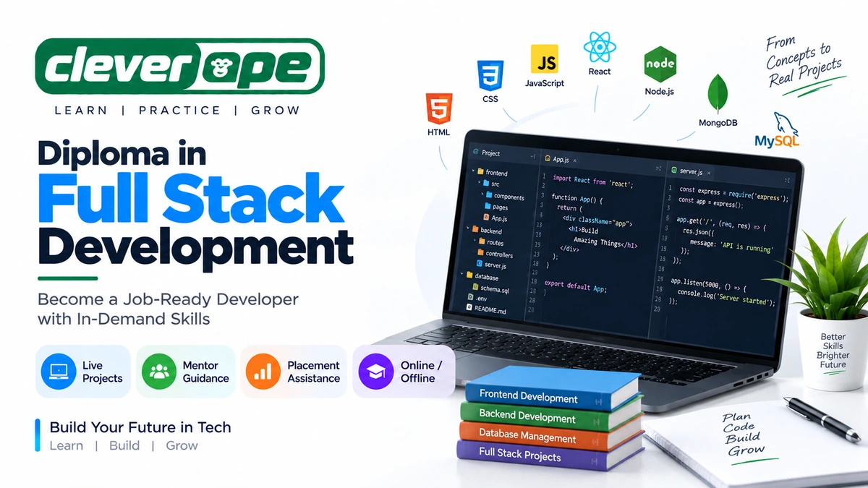Click the schema.sql file icon
868x488 pixels.
coord(475,287)
